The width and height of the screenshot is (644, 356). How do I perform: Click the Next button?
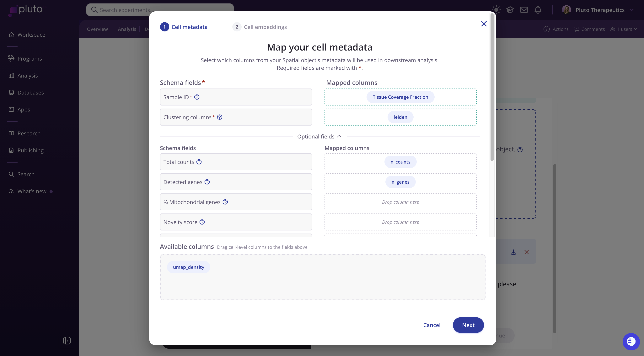pos(468,325)
